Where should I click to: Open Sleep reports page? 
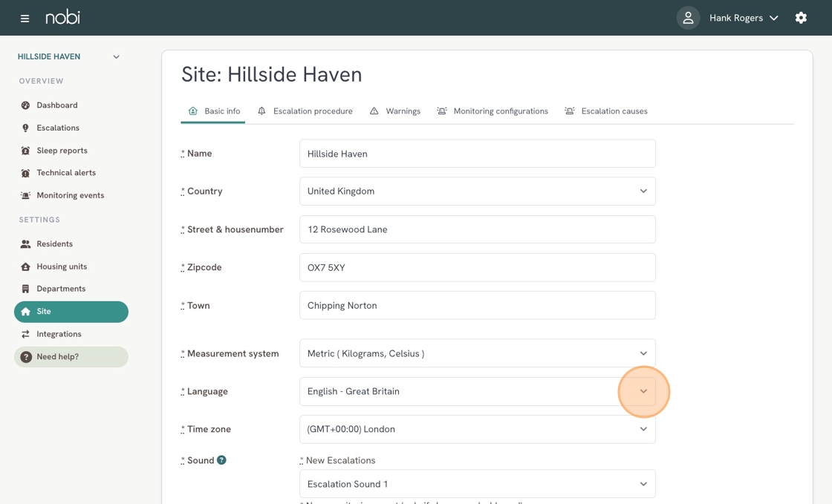click(x=62, y=151)
